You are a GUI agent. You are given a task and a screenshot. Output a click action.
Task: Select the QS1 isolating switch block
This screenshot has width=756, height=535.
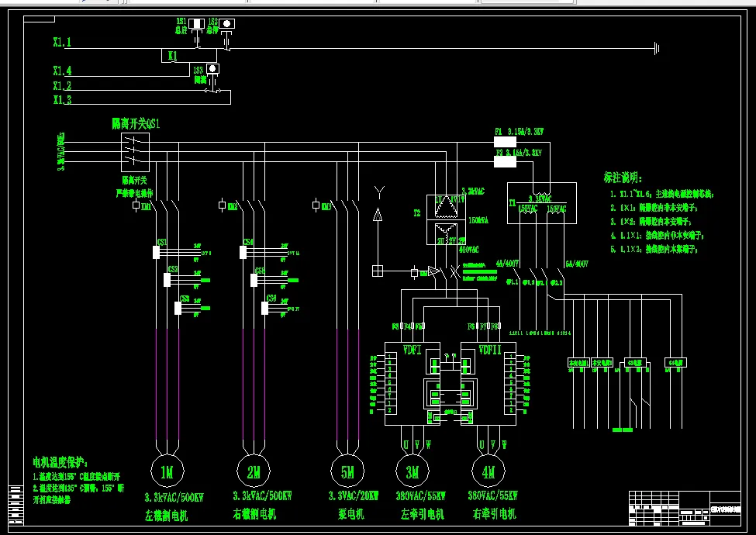tap(135, 152)
